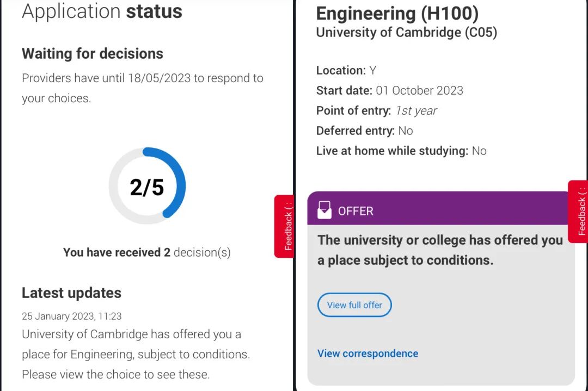Viewport: 588px width, 391px height.
Task: Click the View full offer button
Action: pos(354,305)
